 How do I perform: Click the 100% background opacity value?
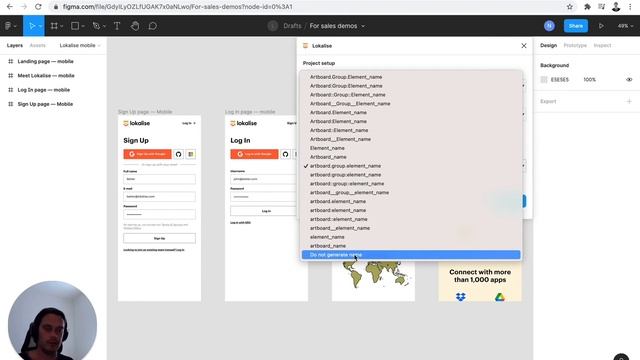589,80
